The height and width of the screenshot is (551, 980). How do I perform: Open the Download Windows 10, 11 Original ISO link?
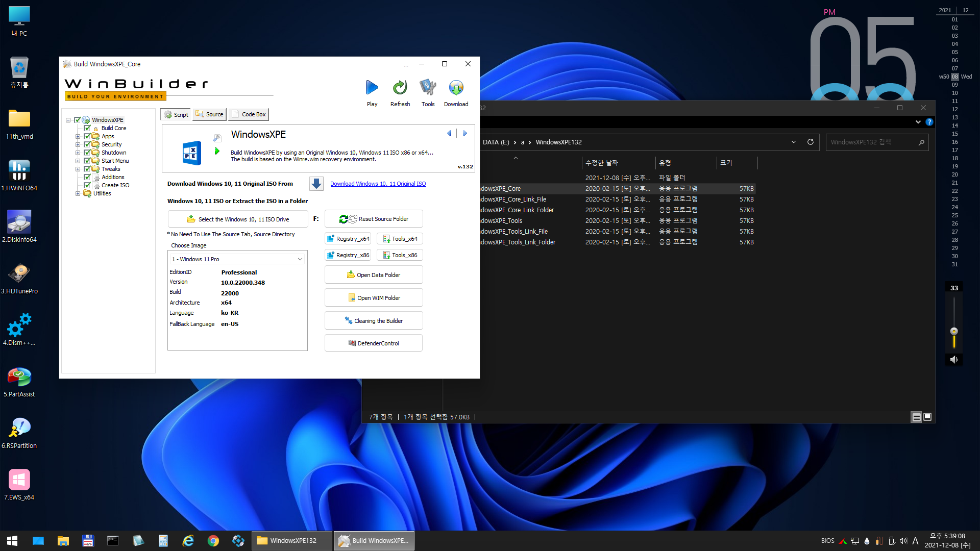click(378, 184)
